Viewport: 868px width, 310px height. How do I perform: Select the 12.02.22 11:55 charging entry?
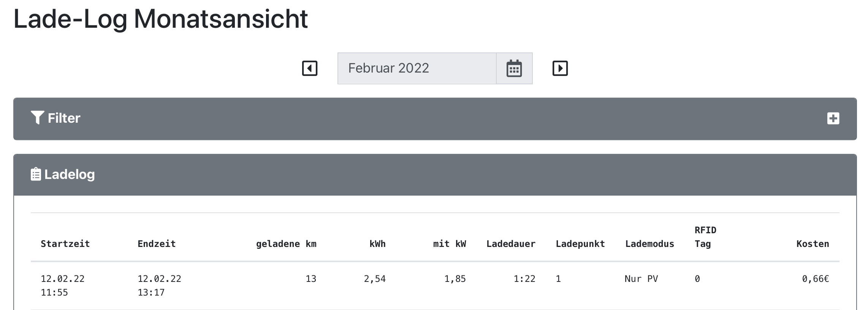click(x=62, y=285)
